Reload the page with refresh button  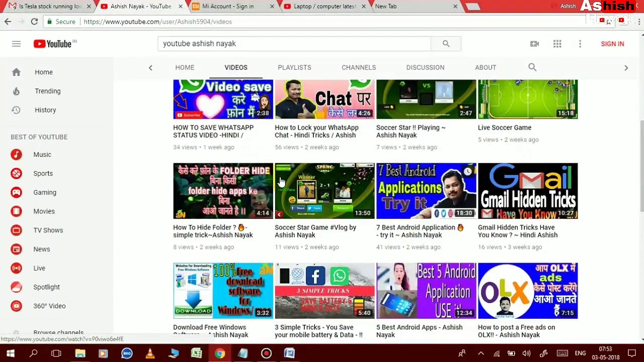click(34, 22)
